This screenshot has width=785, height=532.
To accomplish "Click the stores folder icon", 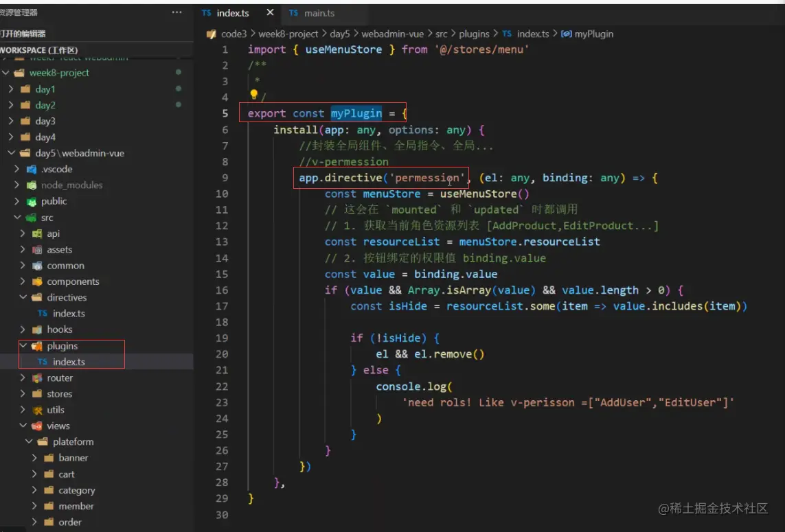I will pyautogui.click(x=37, y=395).
